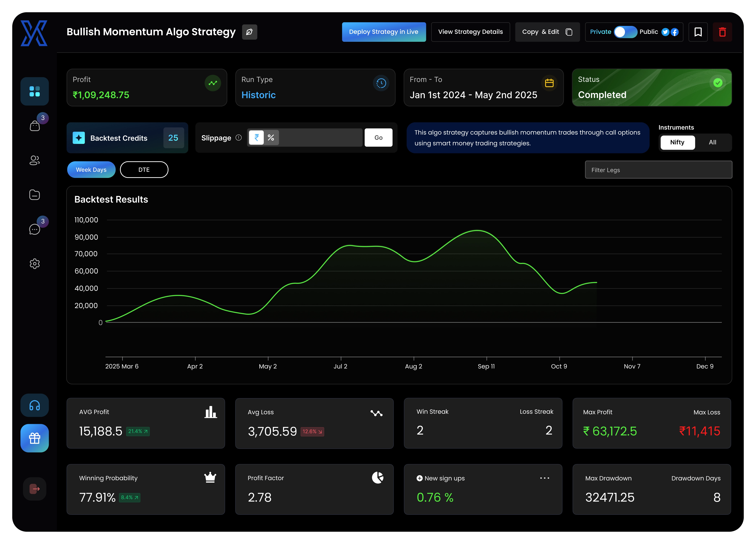Open the chat messages icon in sidebar
The width and height of the screenshot is (756, 544).
(x=35, y=229)
